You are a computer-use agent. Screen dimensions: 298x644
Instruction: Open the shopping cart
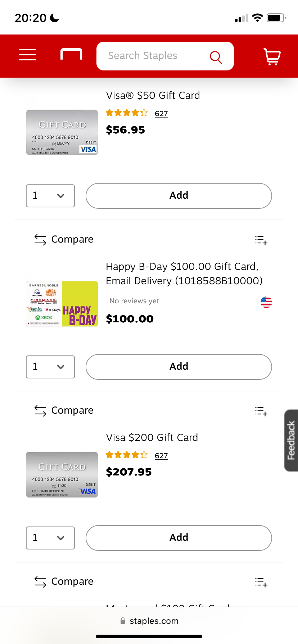click(272, 56)
